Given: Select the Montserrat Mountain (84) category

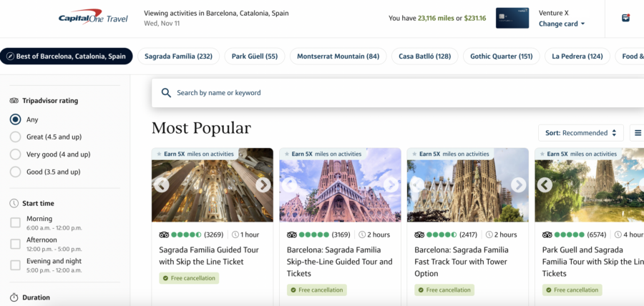Looking at the screenshot, I should 338,56.
